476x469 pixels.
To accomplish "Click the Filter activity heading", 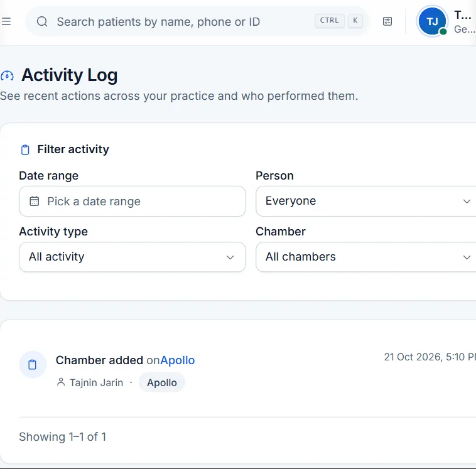I will pyautogui.click(x=73, y=149).
